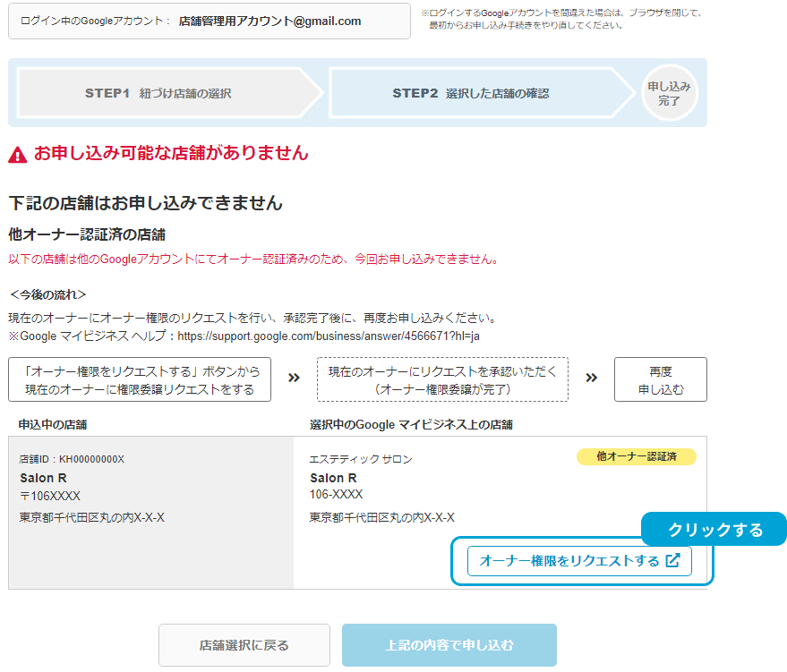
Task: Click the yellow 他オーナー認証済 badge
Action: 636,456
